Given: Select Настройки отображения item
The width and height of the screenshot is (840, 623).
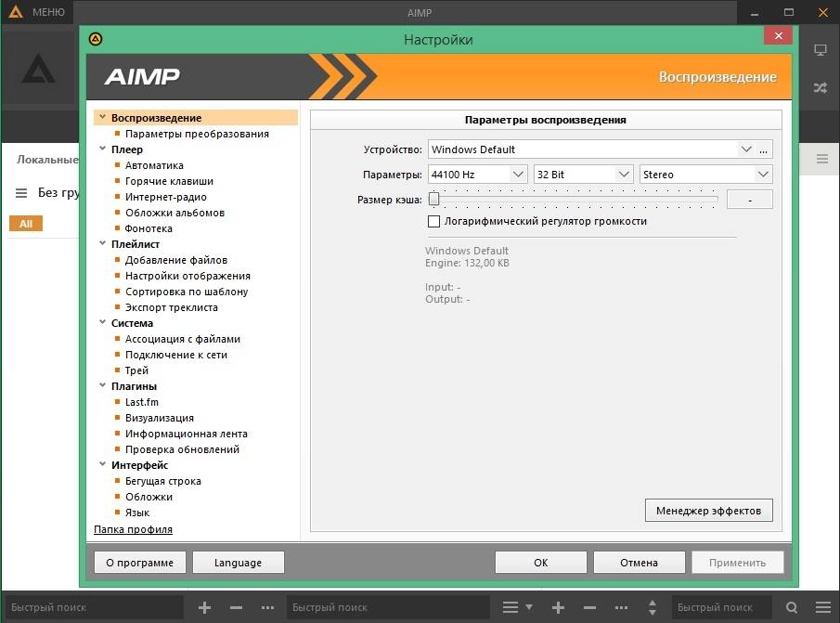Looking at the screenshot, I should (x=188, y=276).
